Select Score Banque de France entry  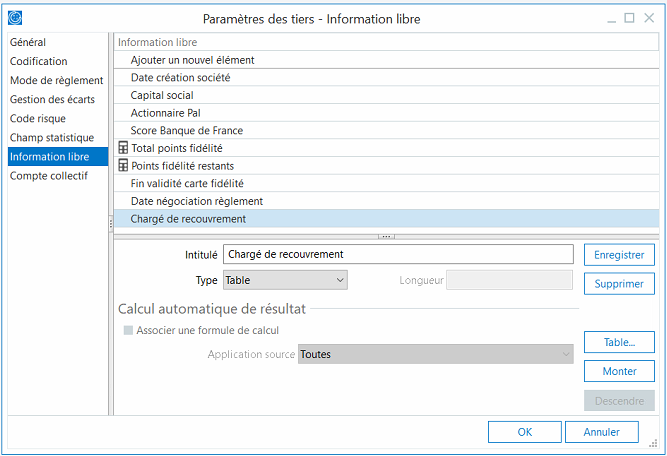(186, 131)
